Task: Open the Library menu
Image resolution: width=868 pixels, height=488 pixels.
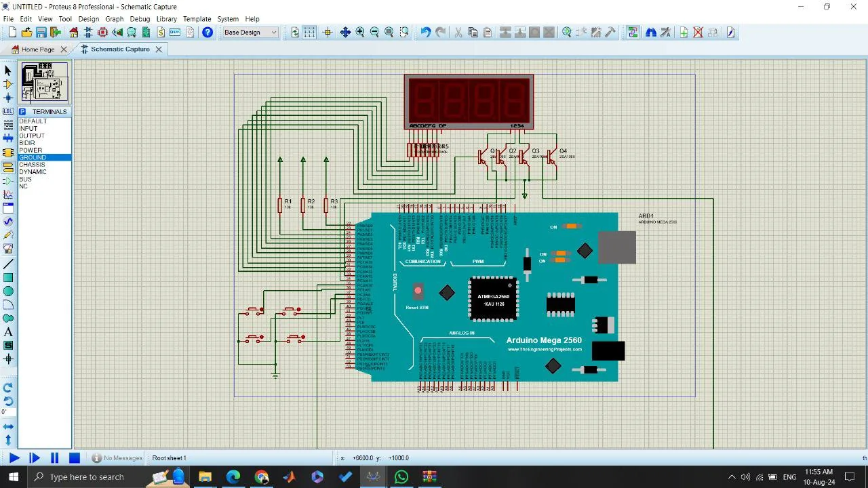Action: (x=166, y=19)
